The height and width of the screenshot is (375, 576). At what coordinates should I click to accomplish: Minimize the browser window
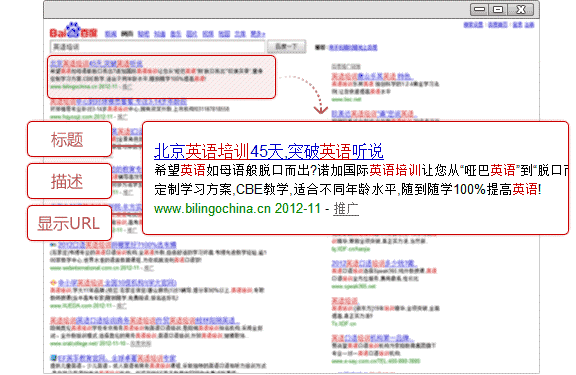pos(479,9)
